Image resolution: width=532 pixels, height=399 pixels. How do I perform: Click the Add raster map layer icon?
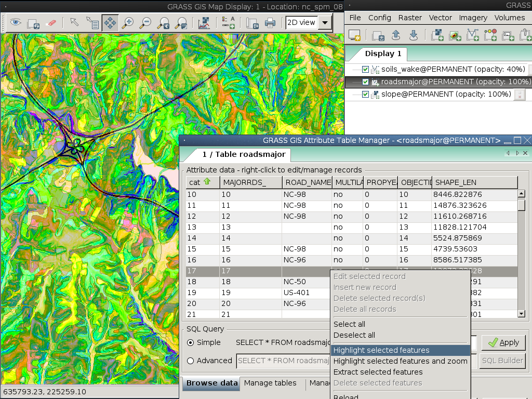pos(437,35)
